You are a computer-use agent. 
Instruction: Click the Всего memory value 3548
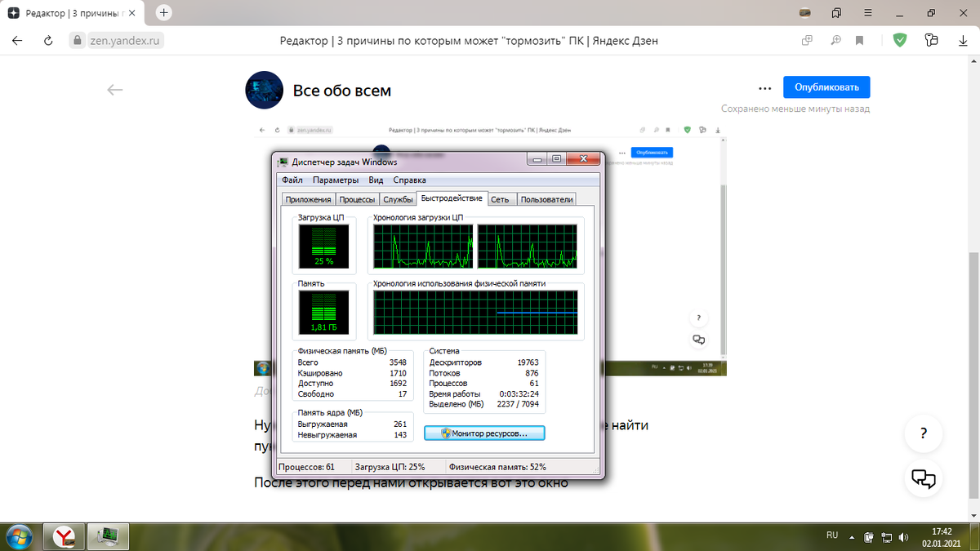[x=398, y=362]
